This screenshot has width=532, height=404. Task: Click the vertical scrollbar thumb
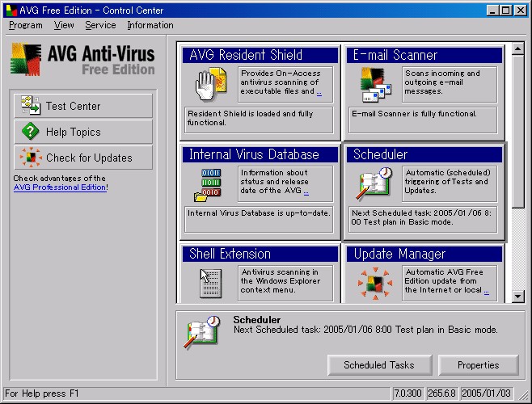tap(517, 132)
